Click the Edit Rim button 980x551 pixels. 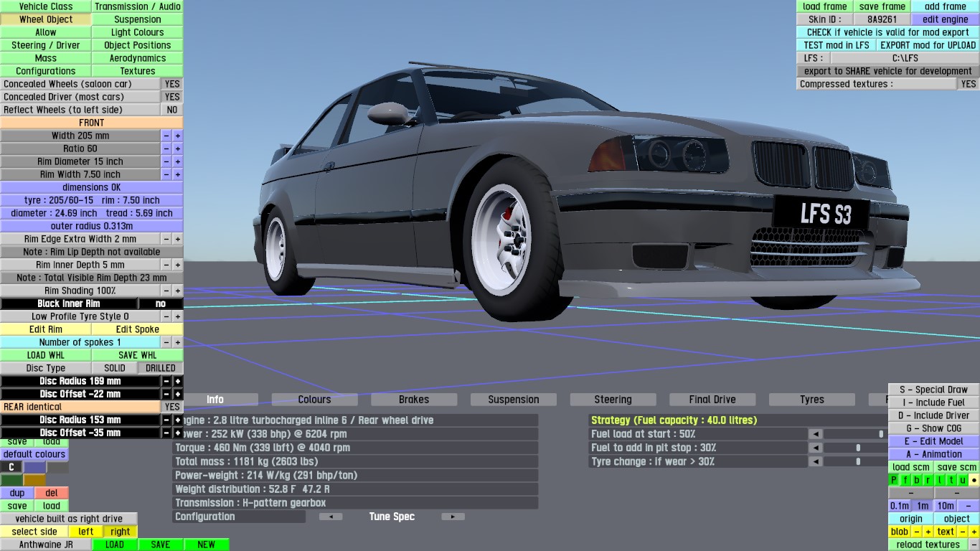click(x=46, y=329)
